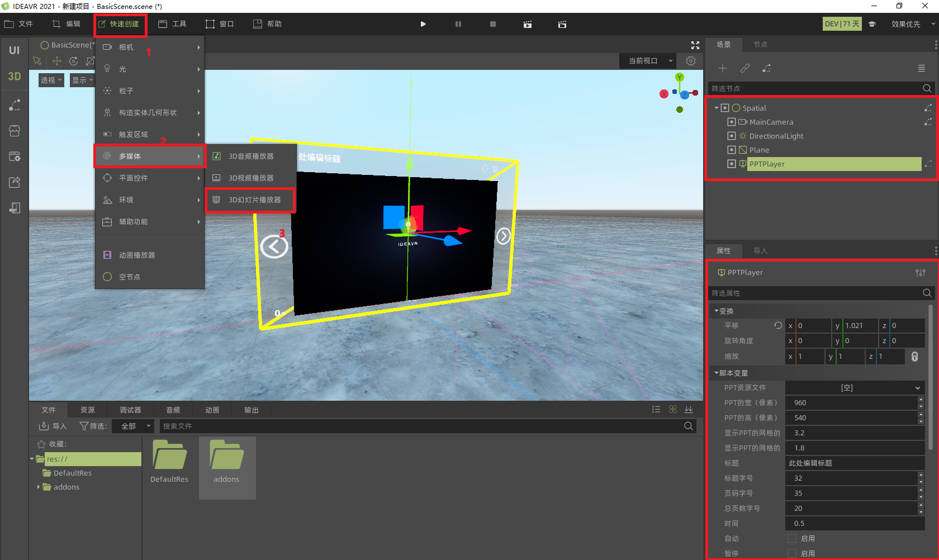Open the scene panel hamburger menu
Screen dimensions: 939x560
(x=922, y=68)
